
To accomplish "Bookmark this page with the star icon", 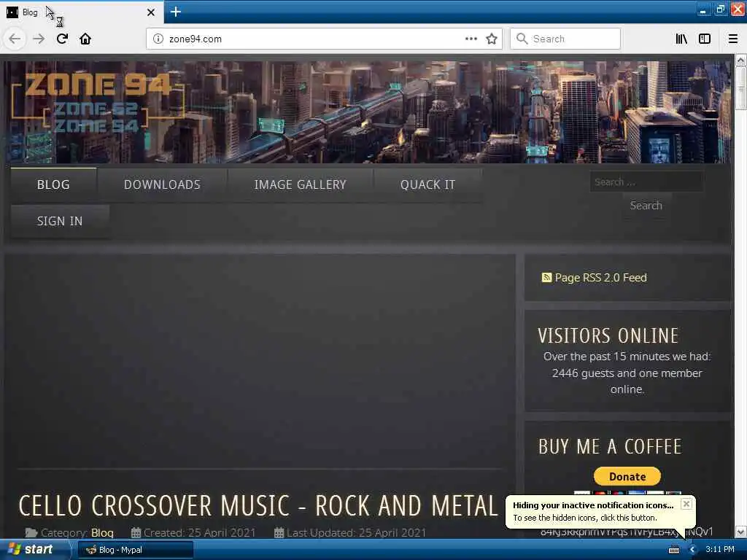I will coord(492,39).
